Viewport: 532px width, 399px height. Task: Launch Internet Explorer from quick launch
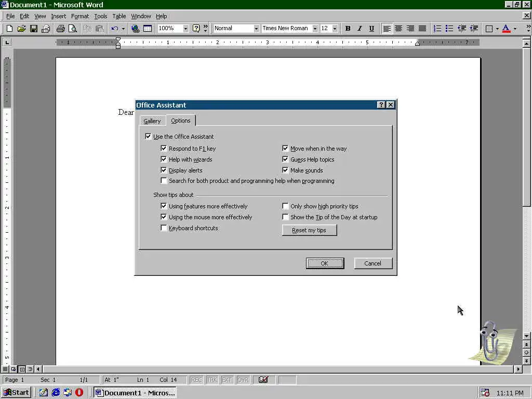[56, 393]
